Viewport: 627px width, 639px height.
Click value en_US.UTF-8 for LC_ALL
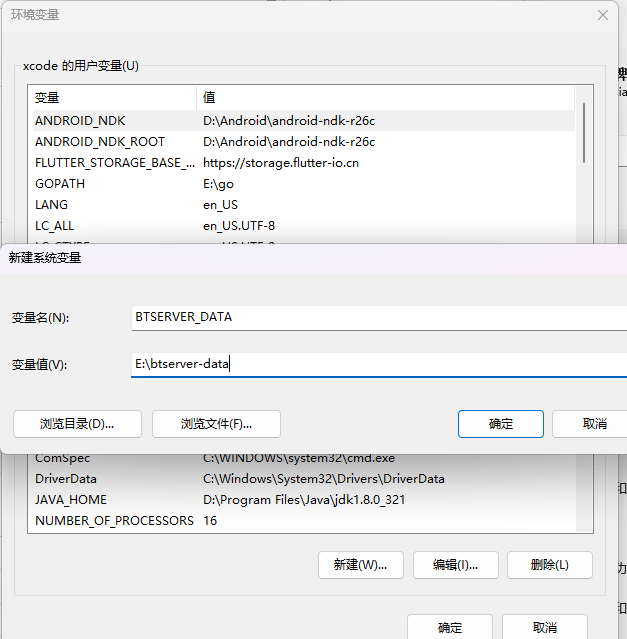239,226
